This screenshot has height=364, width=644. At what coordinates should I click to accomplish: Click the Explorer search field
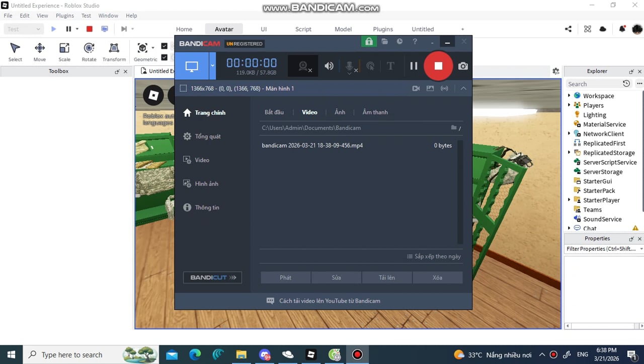[593, 84]
